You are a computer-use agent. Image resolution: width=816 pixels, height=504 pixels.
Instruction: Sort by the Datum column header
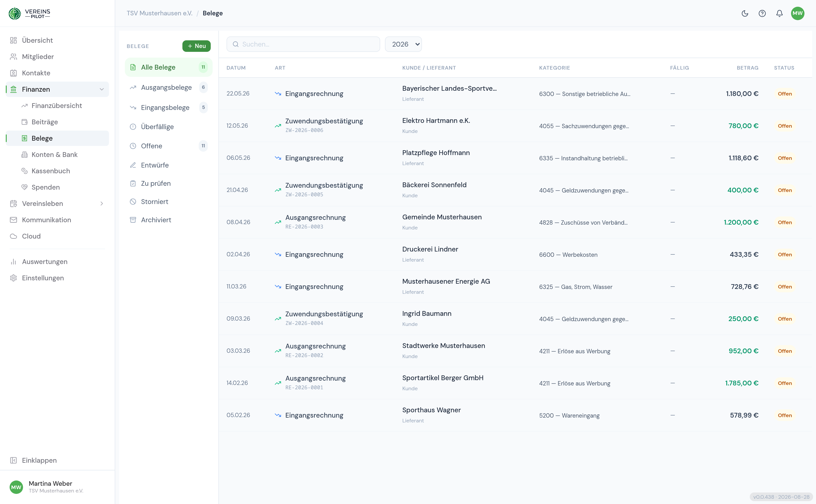[236, 68]
